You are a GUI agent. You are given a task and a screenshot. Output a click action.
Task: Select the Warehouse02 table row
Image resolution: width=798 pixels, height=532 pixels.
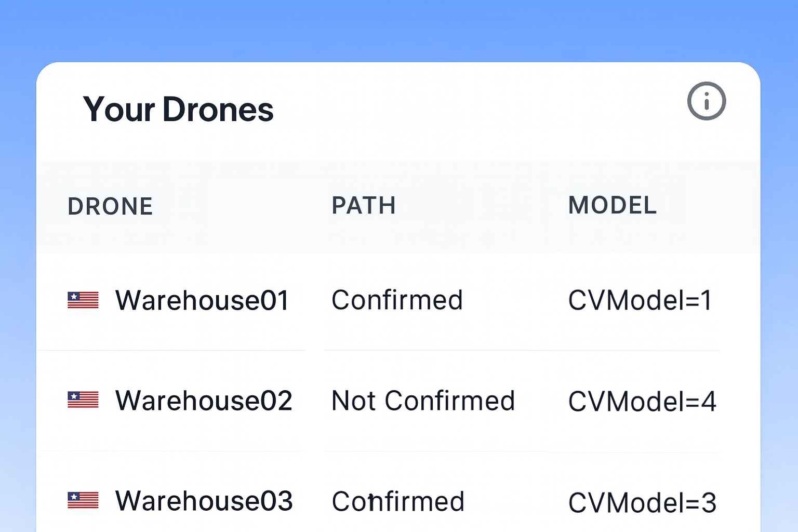coord(398,401)
